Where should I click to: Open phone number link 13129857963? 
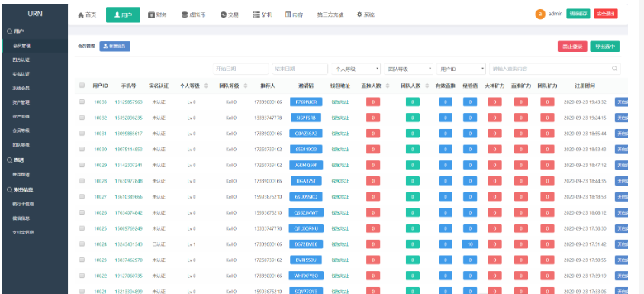point(128,102)
